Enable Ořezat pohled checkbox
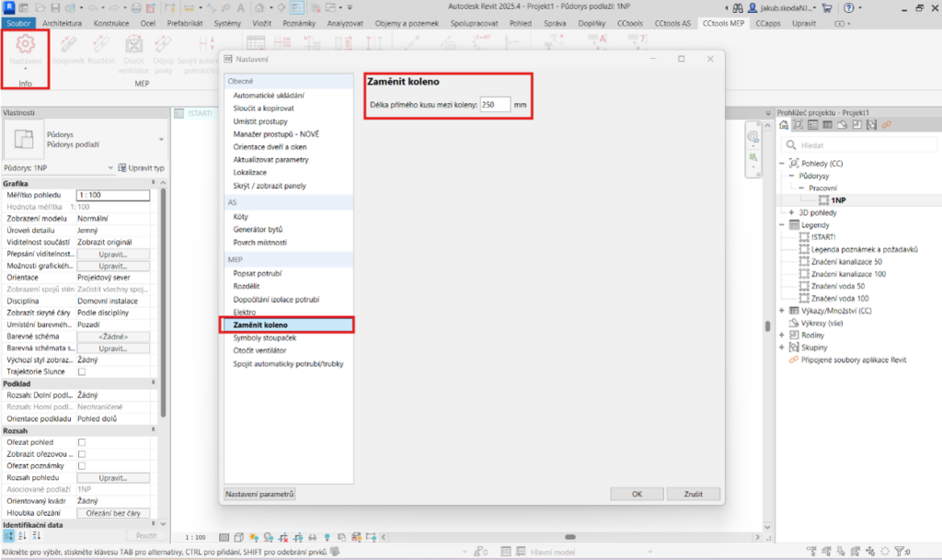The width and height of the screenshot is (942, 560). click(82, 442)
